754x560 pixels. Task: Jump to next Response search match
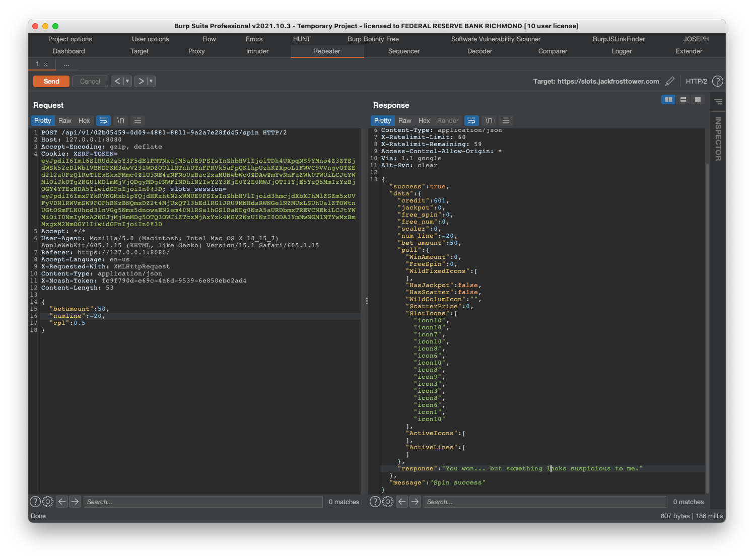(x=415, y=502)
